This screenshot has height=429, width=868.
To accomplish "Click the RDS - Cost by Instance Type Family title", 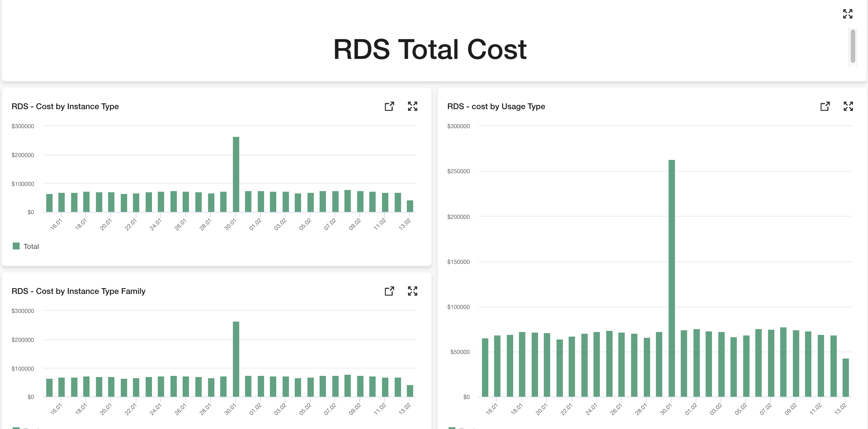I will (78, 291).
